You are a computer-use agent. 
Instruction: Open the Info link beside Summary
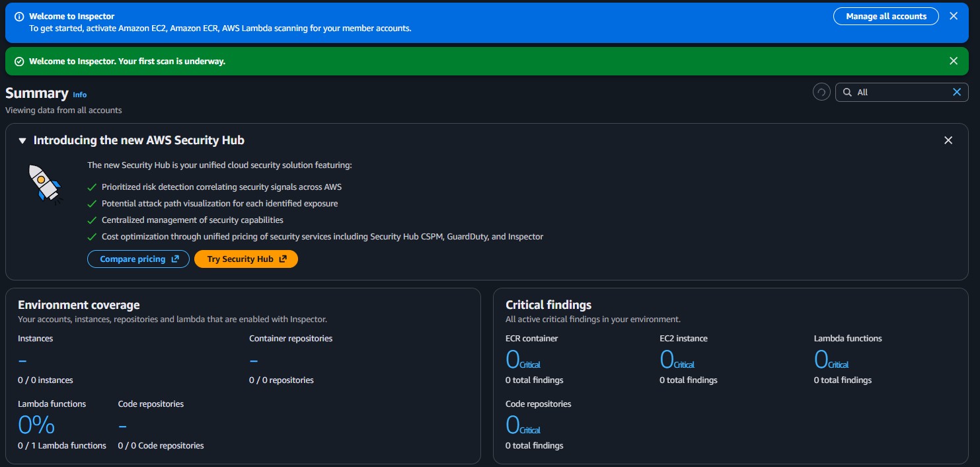[79, 95]
